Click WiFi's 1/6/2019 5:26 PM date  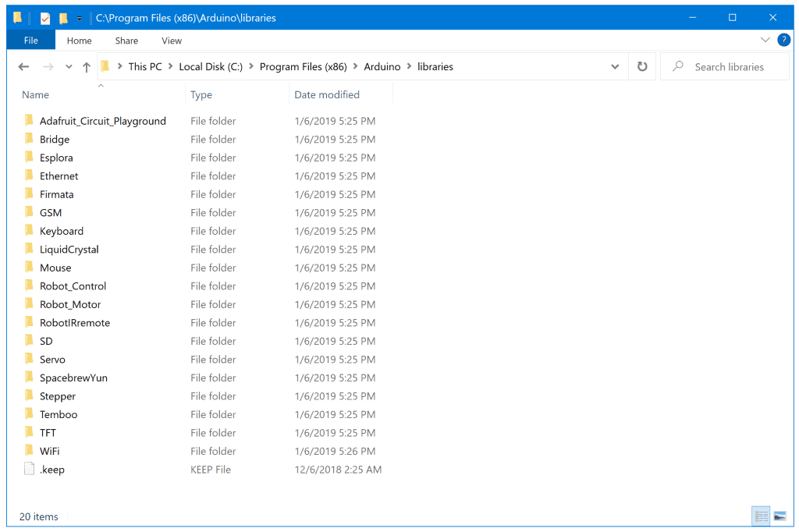click(x=335, y=452)
